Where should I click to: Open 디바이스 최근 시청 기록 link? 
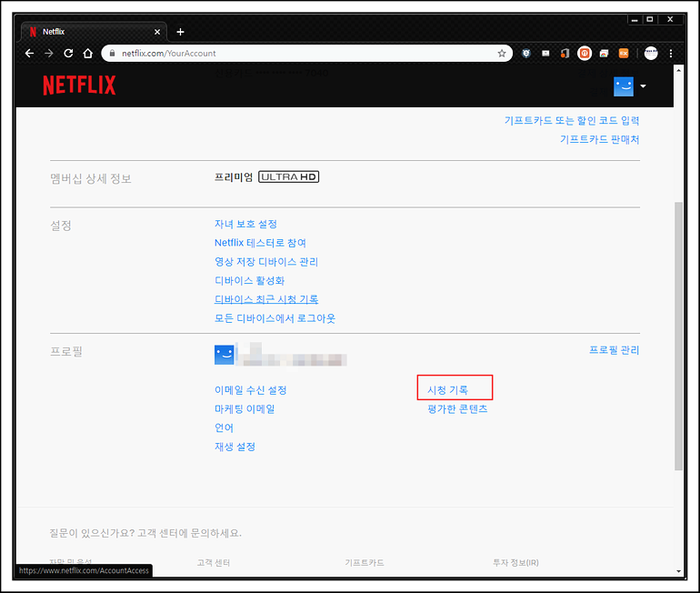tap(266, 299)
